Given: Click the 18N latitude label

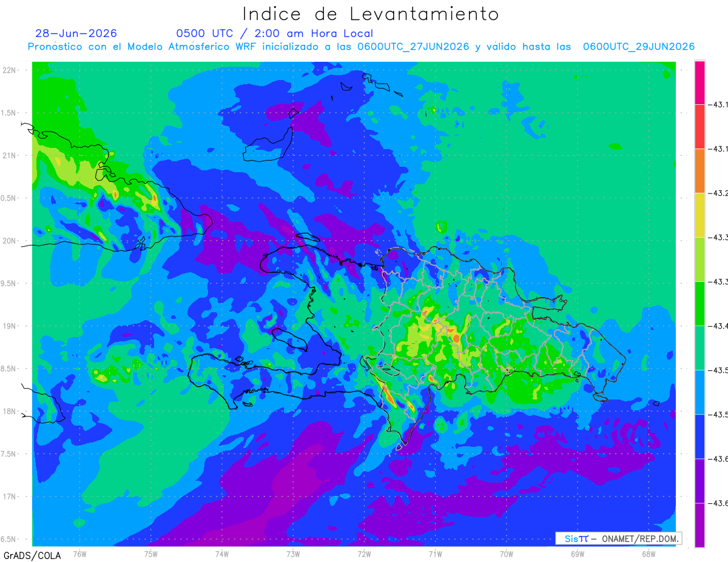Looking at the screenshot, I should click(x=10, y=411).
